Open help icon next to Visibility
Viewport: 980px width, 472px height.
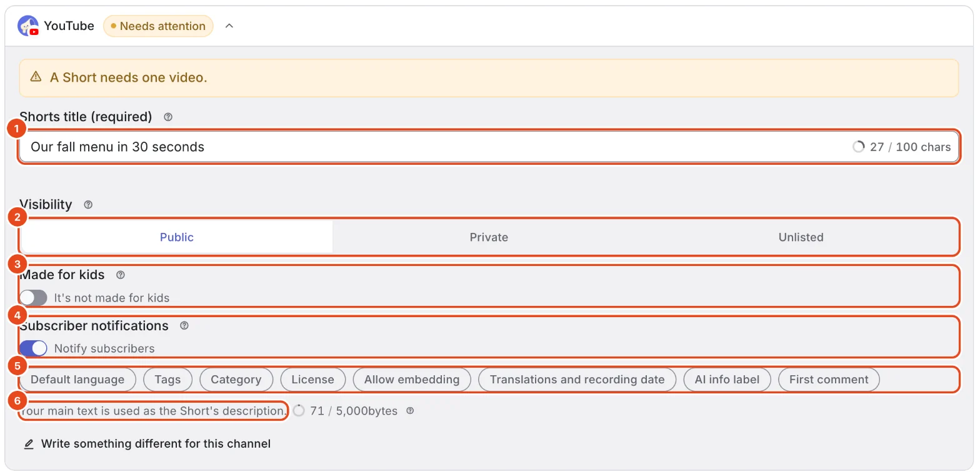click(88, 205)
